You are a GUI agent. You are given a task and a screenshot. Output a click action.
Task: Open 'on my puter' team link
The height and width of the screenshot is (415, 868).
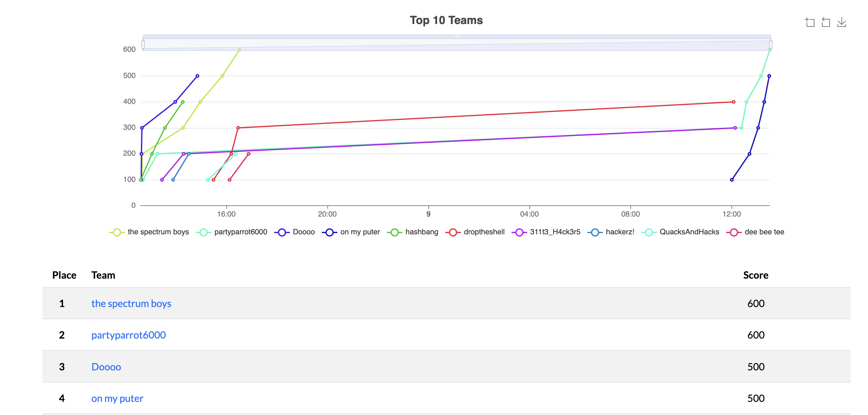117,398
